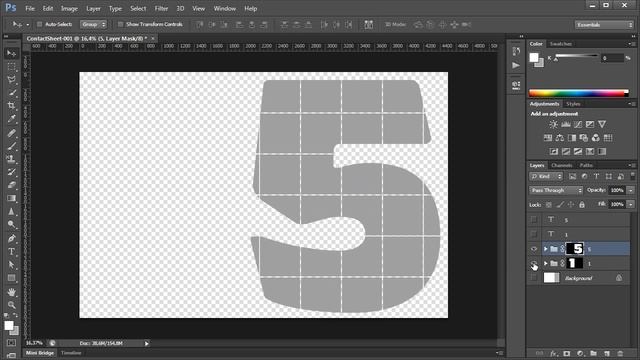The width and height of the screenshot is (640, 360).
Task: Enable Show Transform Controls checkbox
Action: click(x=120, y=24)
